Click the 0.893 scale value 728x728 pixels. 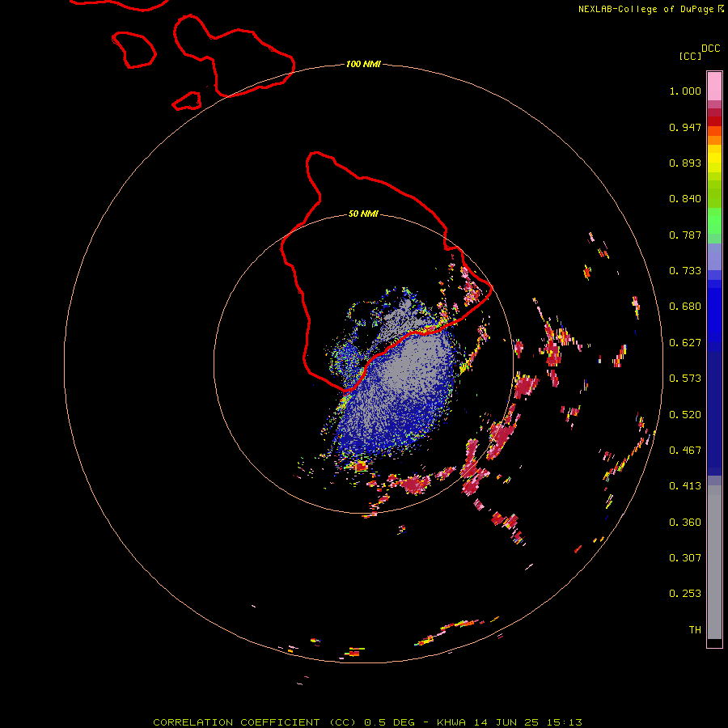685,163
